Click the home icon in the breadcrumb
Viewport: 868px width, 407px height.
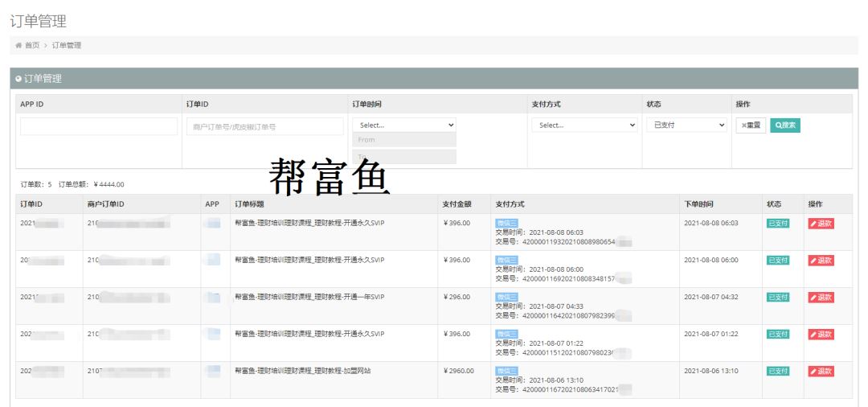(18, 46)
